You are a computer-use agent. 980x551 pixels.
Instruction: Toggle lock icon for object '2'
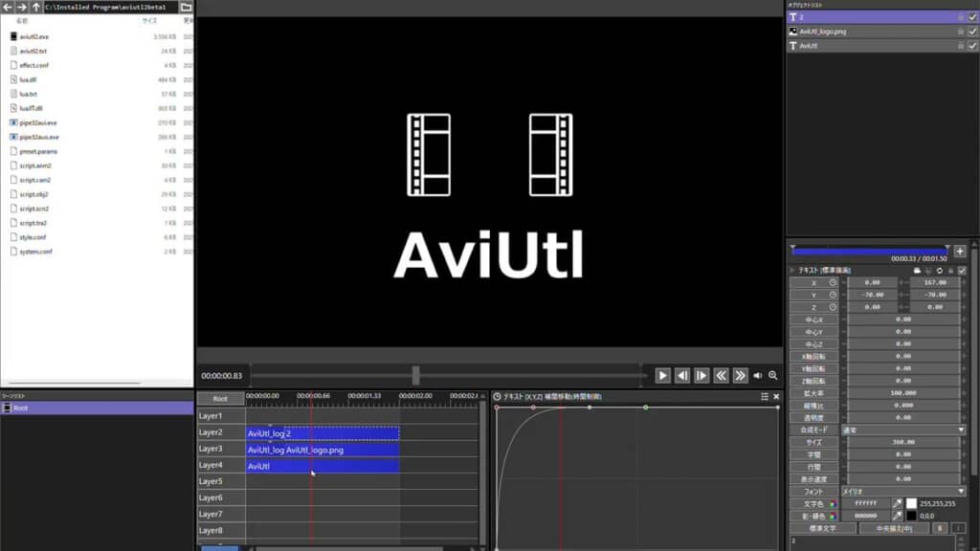961,17
